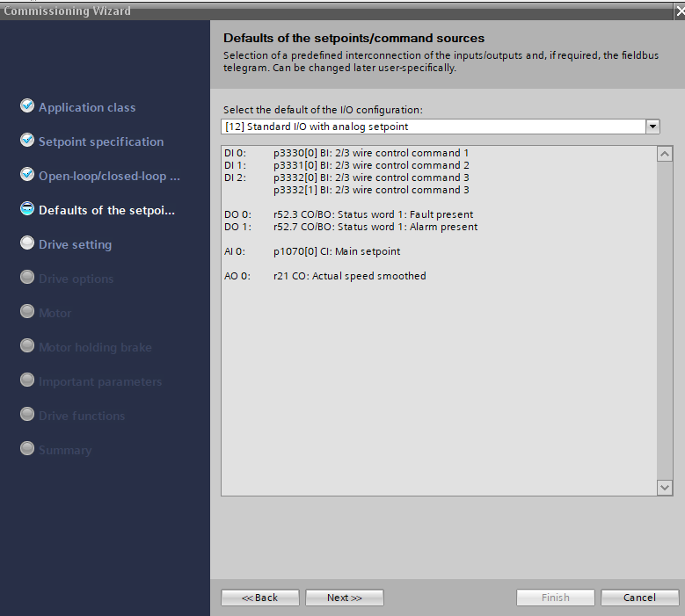The height and width of the screenshot is (616, 685).
Task: Click the I/O list vertical scrollbar track
Action: coord(665,321)
